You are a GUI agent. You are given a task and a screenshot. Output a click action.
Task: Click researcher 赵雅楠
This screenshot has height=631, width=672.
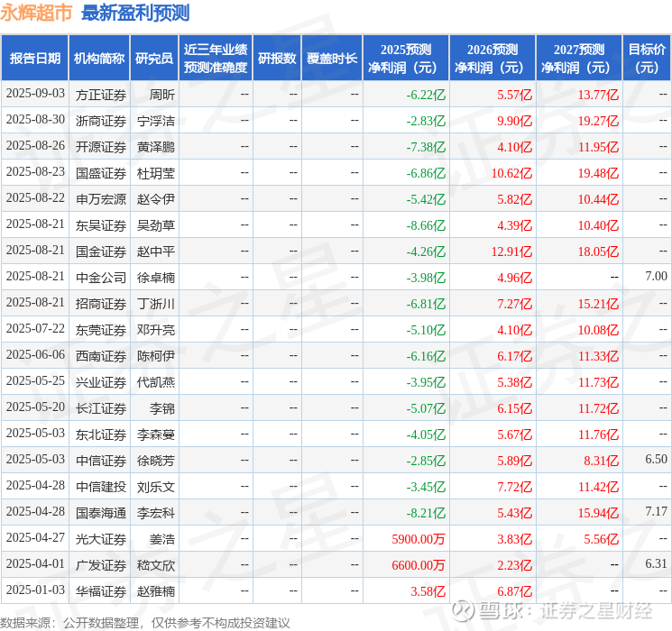156,591
